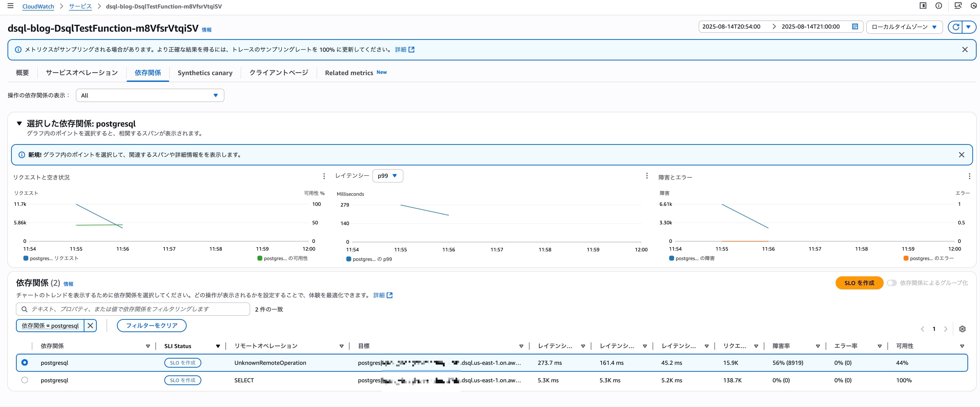Open 詳細 link in 依存関係 description
Screen dimensions: 980x407
383,295
